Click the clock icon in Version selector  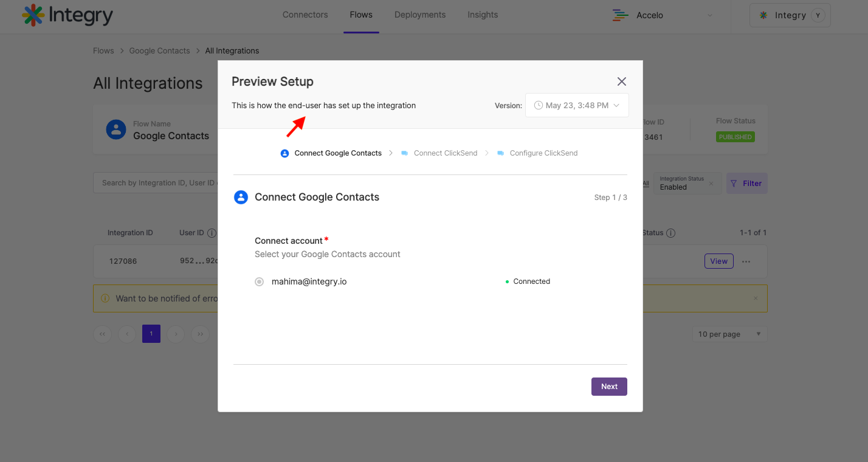coord(538,105)
